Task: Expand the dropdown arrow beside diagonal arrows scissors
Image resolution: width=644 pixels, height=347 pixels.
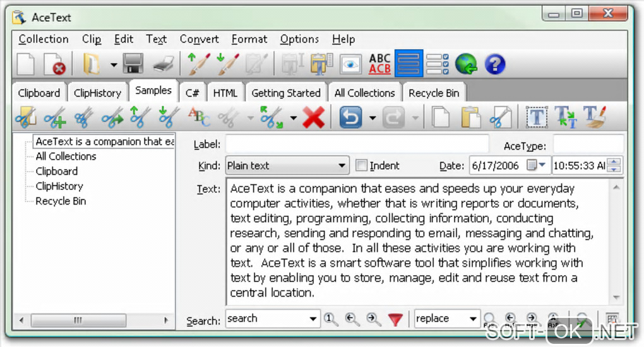Action: click(293, 118)
